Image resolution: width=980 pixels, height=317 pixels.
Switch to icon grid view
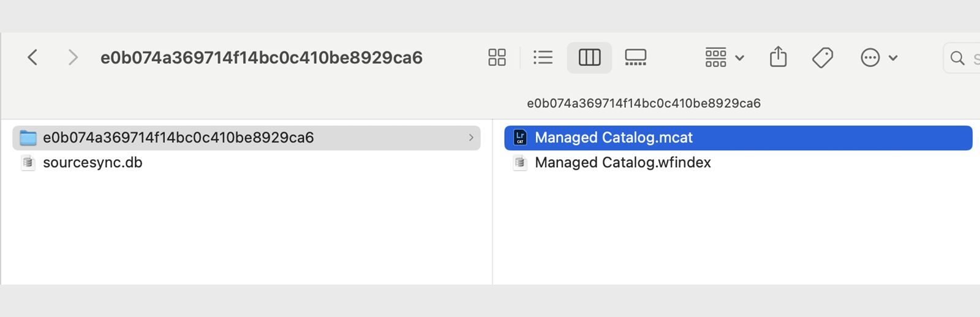click(x=497, y=58)
